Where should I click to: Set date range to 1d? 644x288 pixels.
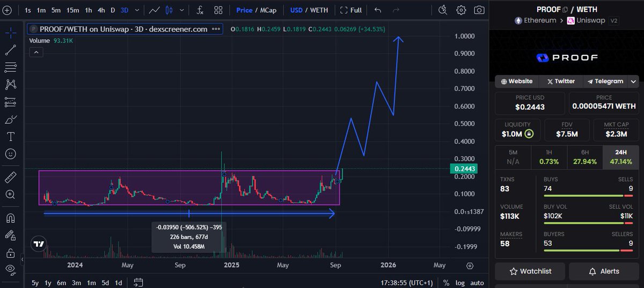click(119, 283)
